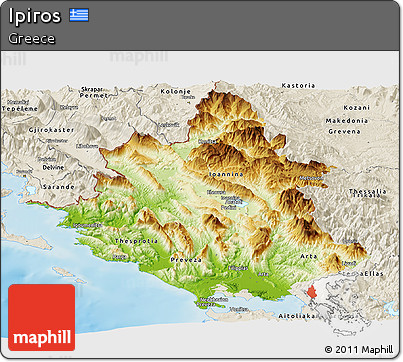Click the "Ioannina" label on the map
This screenshot has height=362, width=403.
(x=226, y=174)
